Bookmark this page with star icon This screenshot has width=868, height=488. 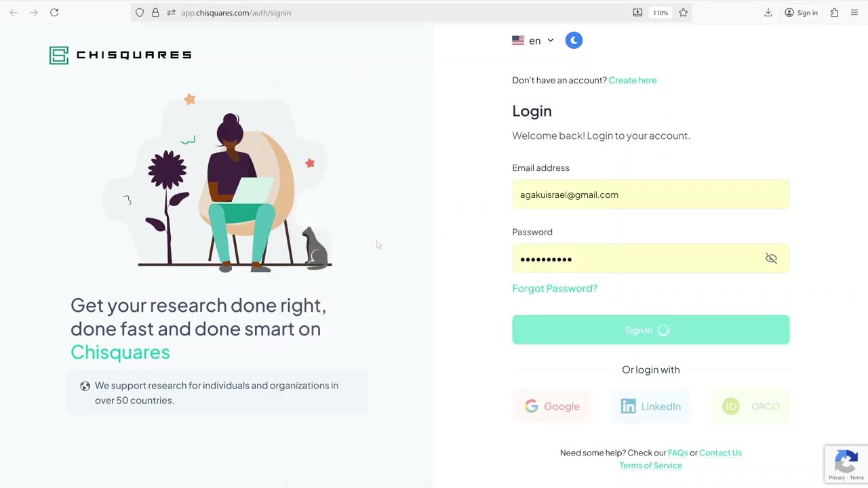click(x=683, y=12)
